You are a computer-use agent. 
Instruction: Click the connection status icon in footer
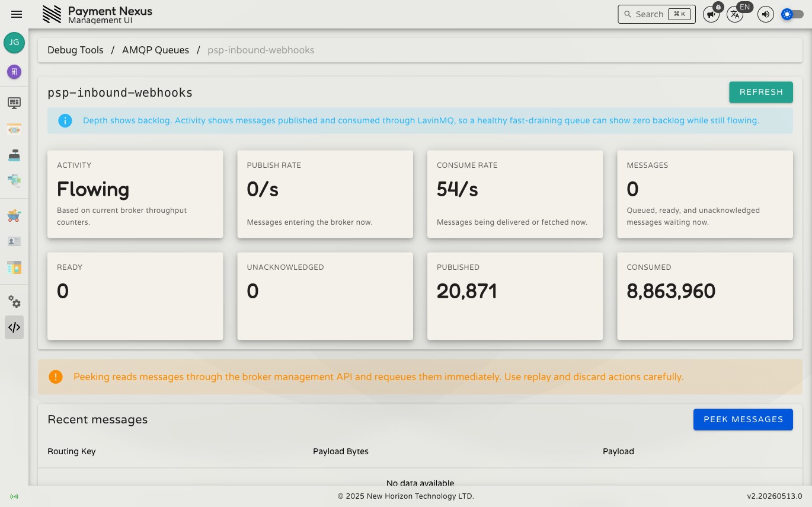[x=14, y=496]
